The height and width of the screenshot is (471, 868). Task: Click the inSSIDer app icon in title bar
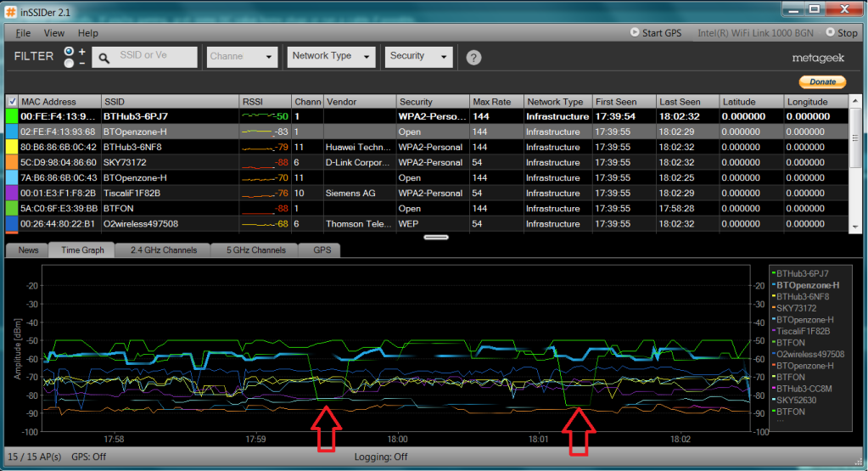11,11
